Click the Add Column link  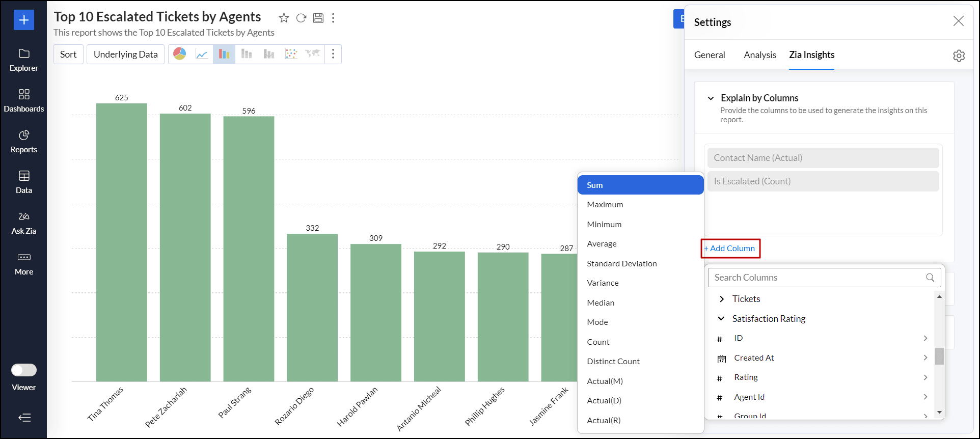pos(730,249)
